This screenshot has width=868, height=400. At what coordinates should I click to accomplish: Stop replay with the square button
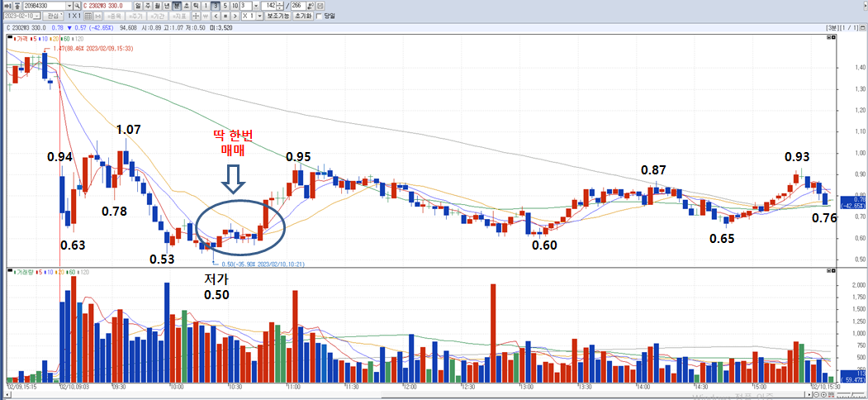click(225, 16)
